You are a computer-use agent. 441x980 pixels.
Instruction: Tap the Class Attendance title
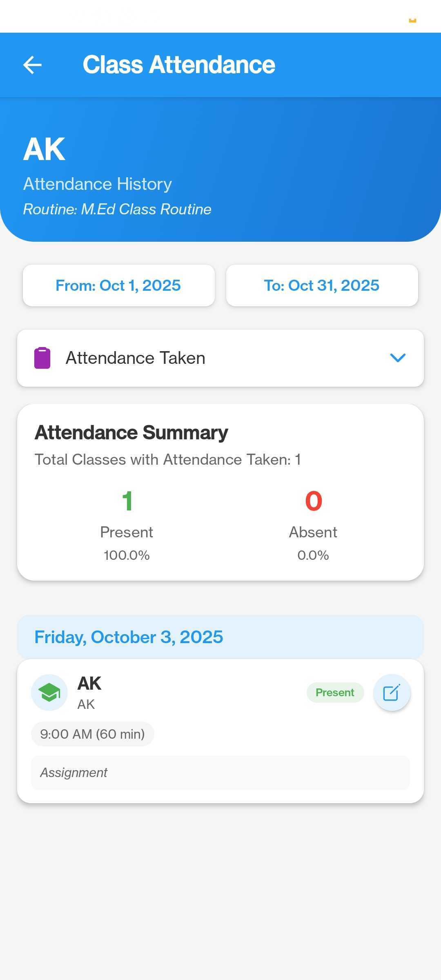(179, 65)
